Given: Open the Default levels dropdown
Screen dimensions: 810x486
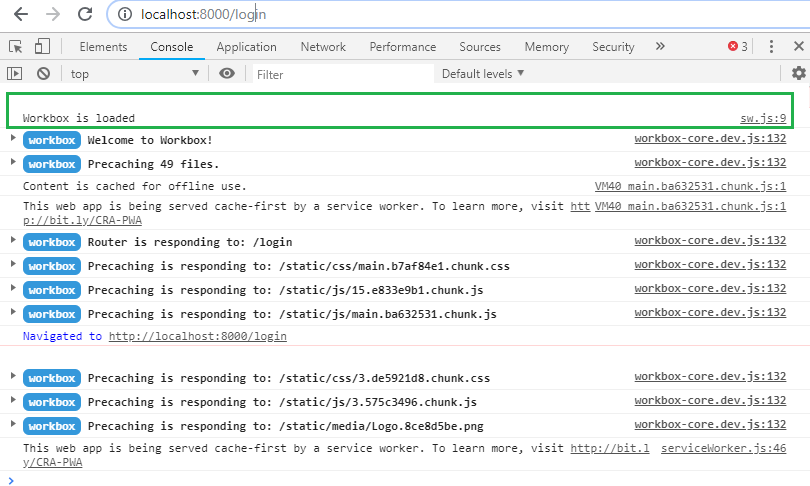Looking at the screenshot, I should tap(483, 74).
